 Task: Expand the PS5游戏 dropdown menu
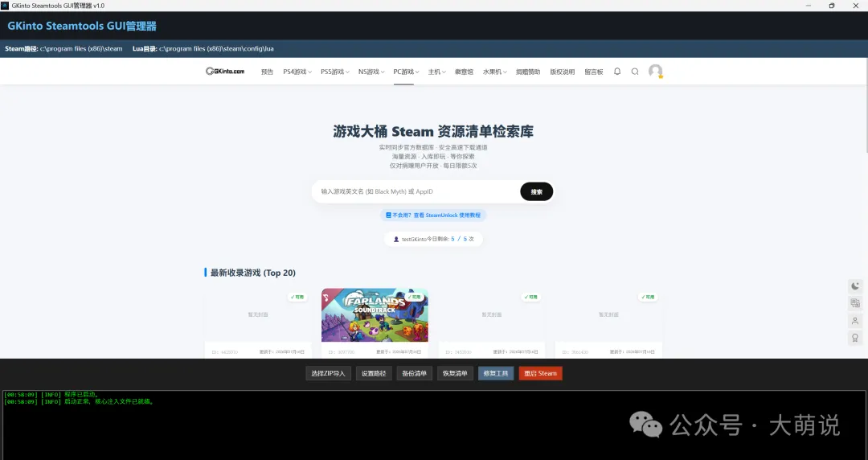pos(335,72)
